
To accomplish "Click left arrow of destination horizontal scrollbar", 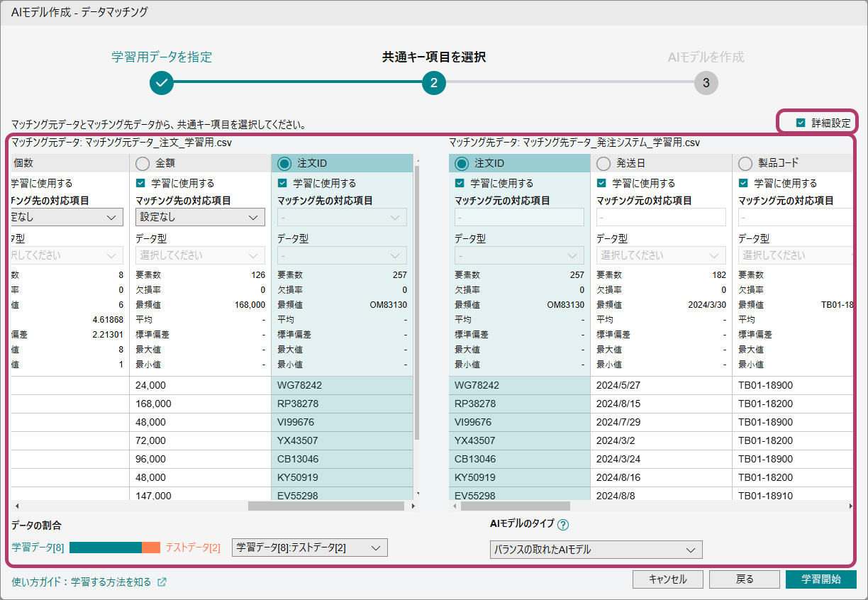I will pyautogui.click(x=453, y=506).
